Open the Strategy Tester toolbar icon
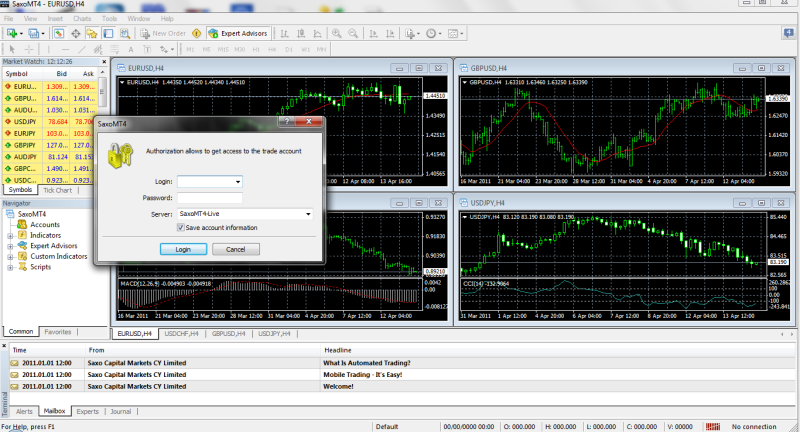This screenshot has height=432, width=800. [124, 33]
